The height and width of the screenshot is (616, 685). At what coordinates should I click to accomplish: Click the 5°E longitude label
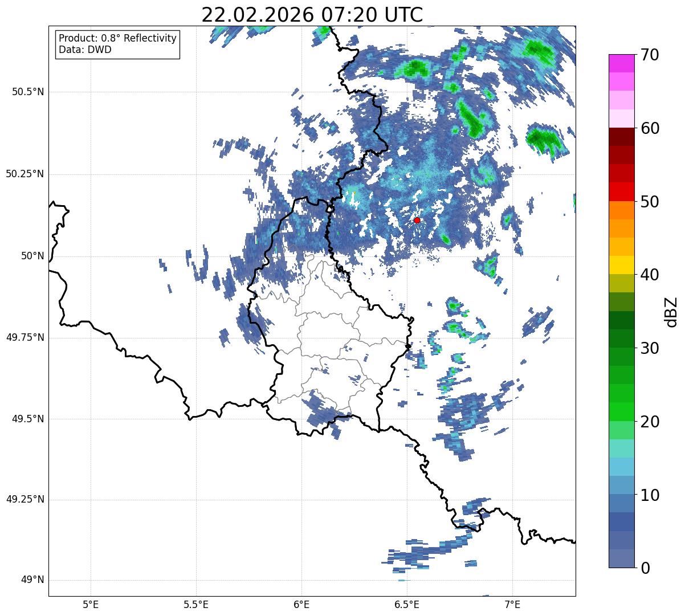[91, 604]
